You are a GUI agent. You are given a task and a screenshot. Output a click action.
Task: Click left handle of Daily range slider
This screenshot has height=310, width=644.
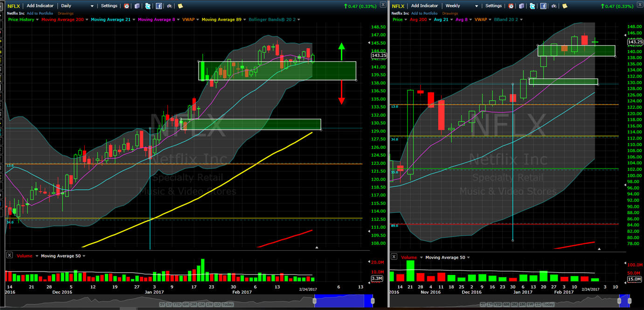tap(315, 301)
